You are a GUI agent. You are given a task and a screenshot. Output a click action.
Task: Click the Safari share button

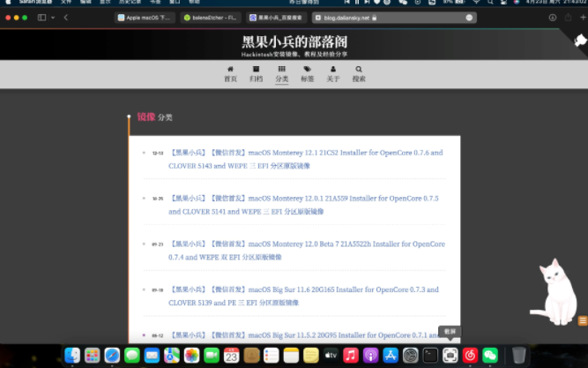568,18
